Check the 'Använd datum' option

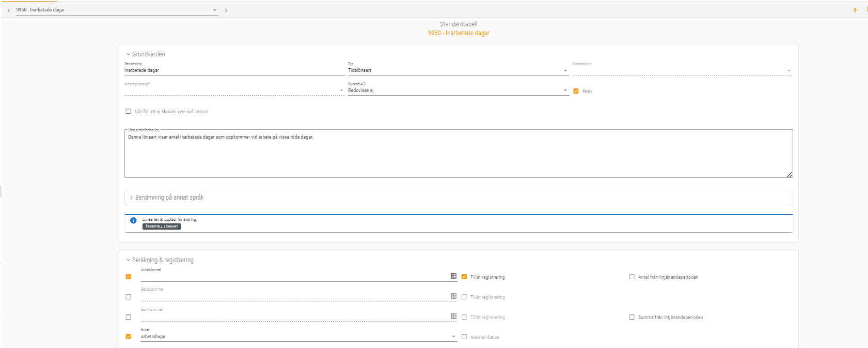(464, 337)
